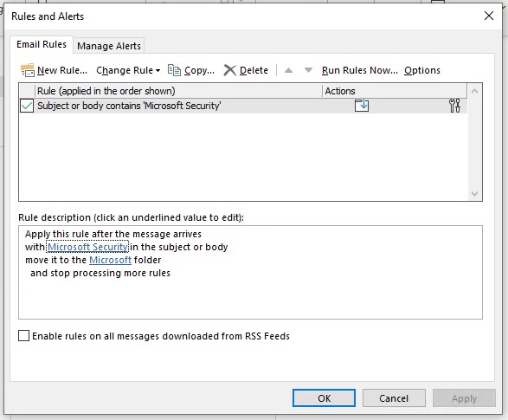This screenshot has height=420, width=508.
Task: Open rule Options
Action: pos(422,70)
